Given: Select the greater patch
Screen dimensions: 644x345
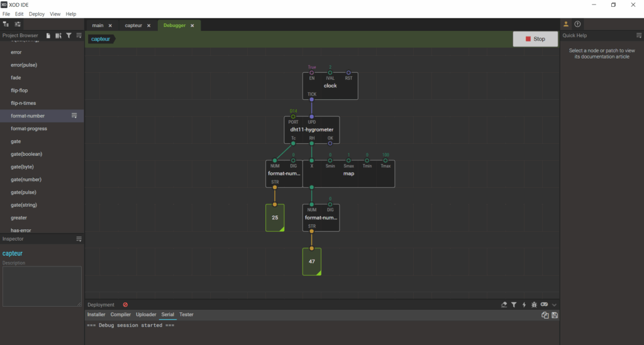Looking at the screenshot, I should [42, 217].
